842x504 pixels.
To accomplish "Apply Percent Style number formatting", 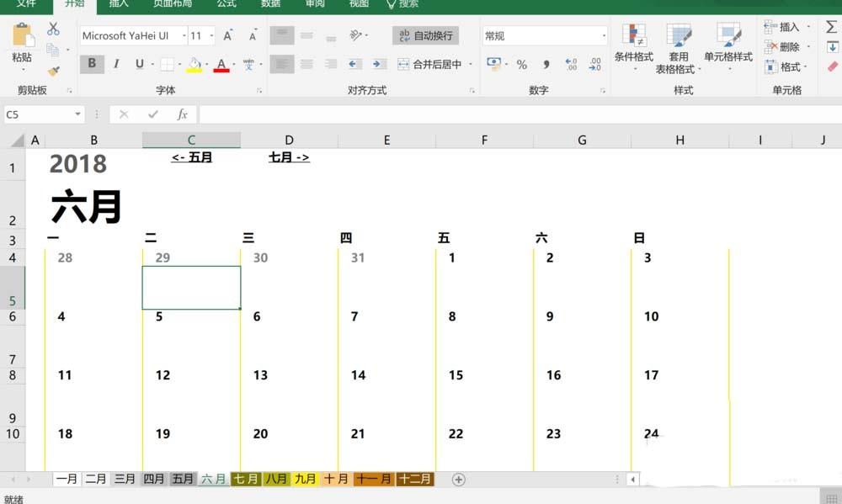I will coord(521,64).
